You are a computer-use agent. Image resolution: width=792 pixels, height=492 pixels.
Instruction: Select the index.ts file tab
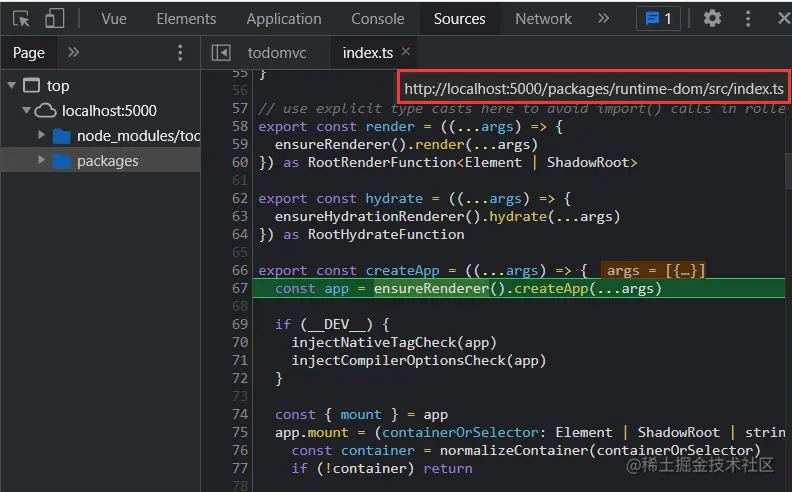(368, 53)
